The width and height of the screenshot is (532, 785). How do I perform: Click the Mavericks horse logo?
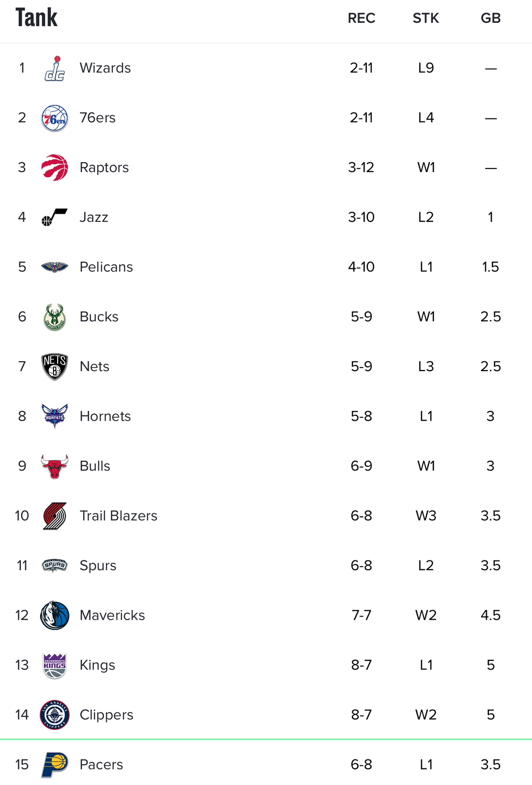pos(55,616)
